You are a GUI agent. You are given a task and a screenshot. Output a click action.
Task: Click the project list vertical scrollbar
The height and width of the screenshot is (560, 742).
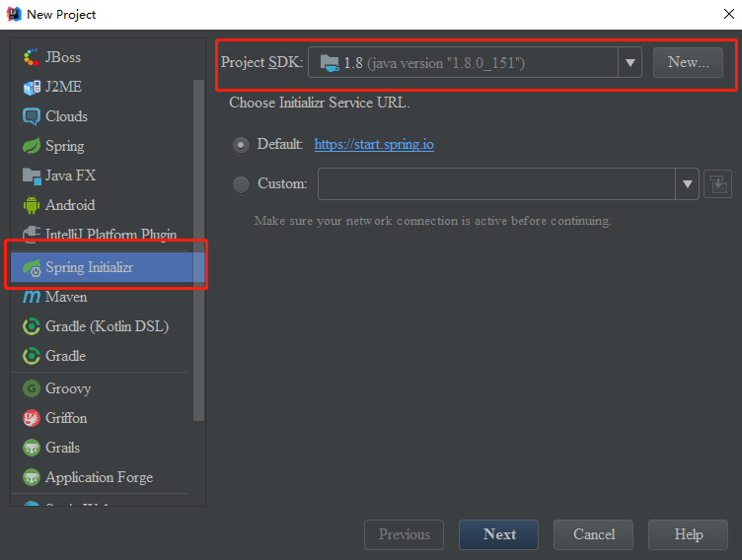click(198, 250)
